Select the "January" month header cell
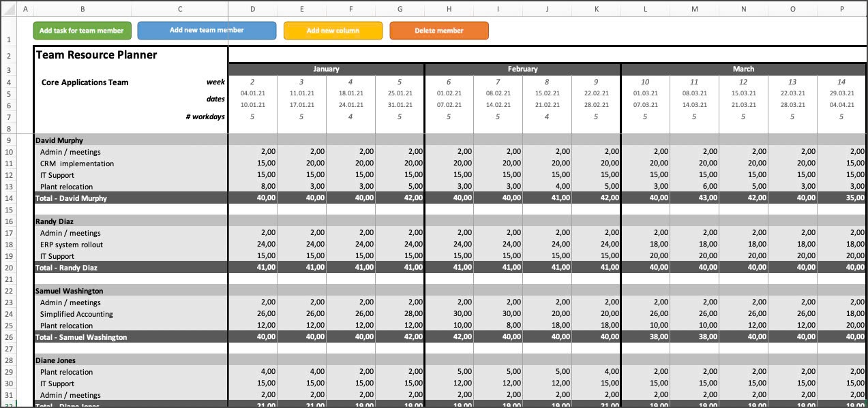Image resolution: width=868 pixels, height=408 pixels. point(326,69)
